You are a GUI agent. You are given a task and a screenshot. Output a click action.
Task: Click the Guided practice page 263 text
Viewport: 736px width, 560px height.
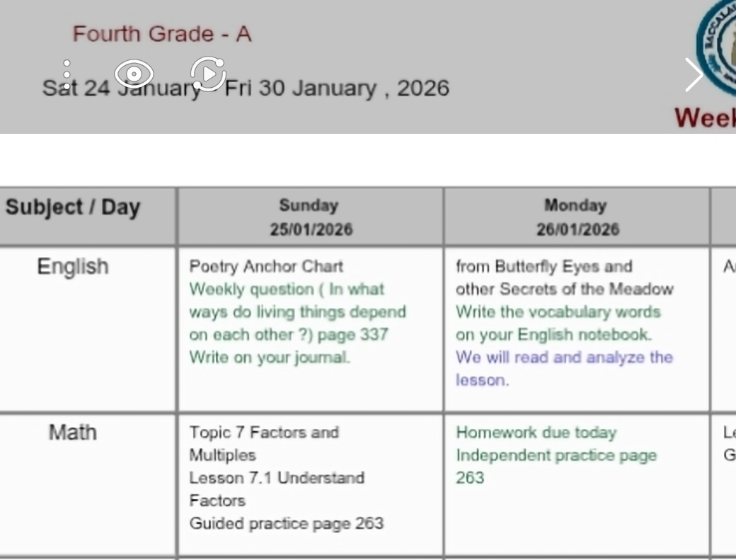(286, 524)
